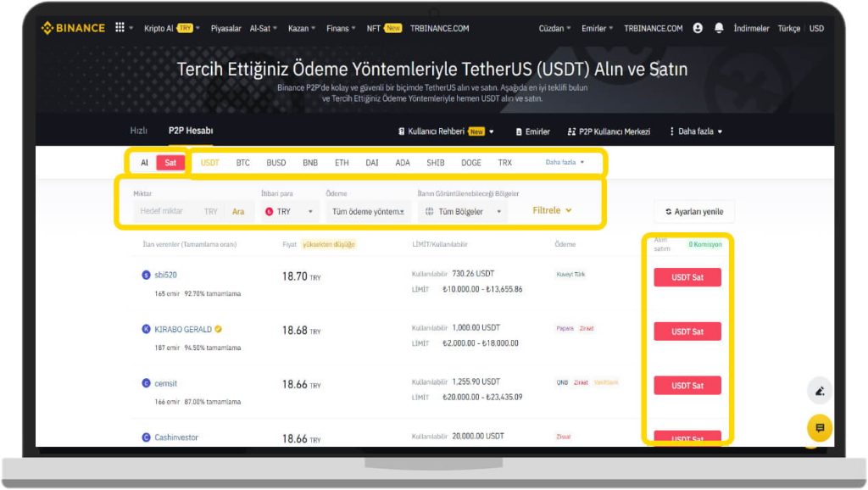Open TRBINANCE.COM link beside Emirler
The height and width of the screenshot is (490, 868).
654,28
